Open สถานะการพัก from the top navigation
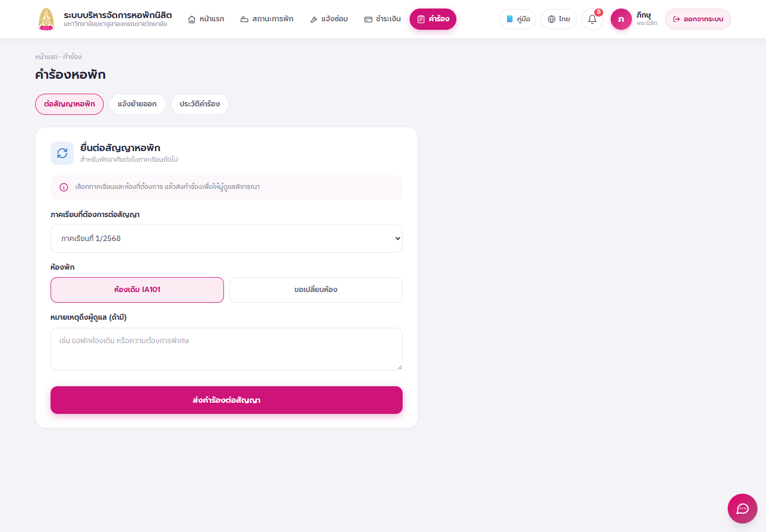Screen dimensions: 766x532 pos(267,19)
